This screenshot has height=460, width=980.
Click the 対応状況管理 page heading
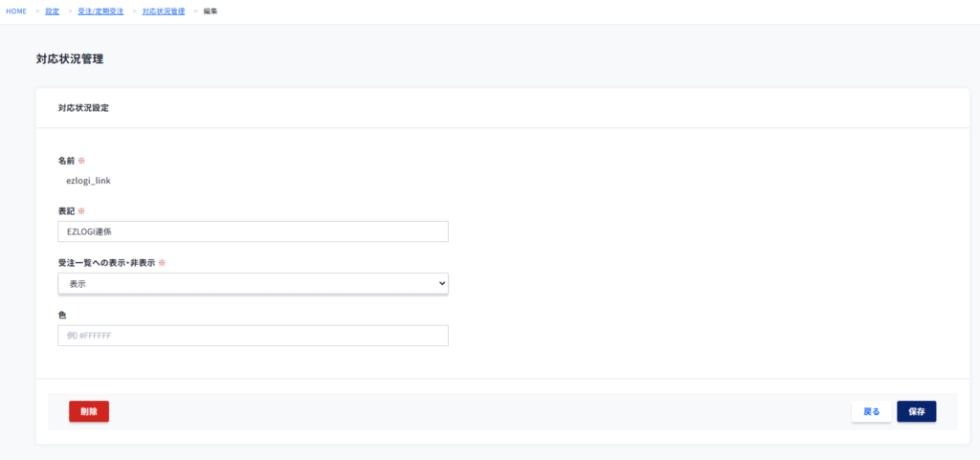tap(70, 59)
